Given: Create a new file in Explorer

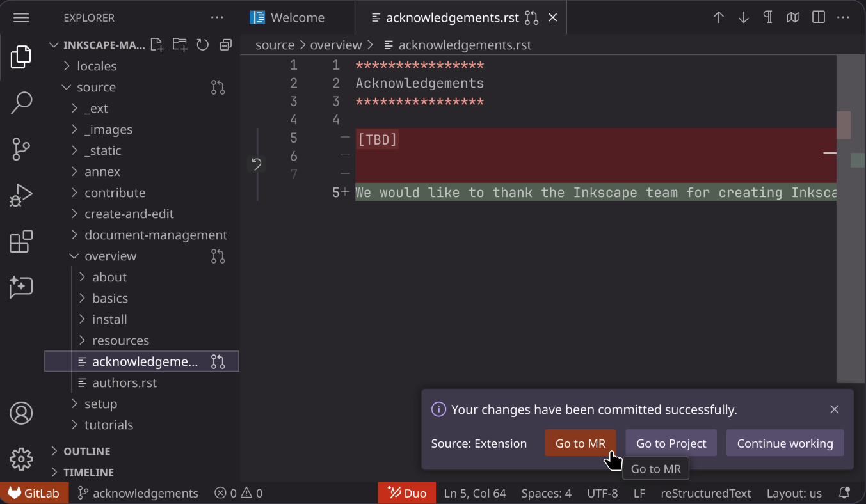Looking at the screenshot, I should coord(157,45).
